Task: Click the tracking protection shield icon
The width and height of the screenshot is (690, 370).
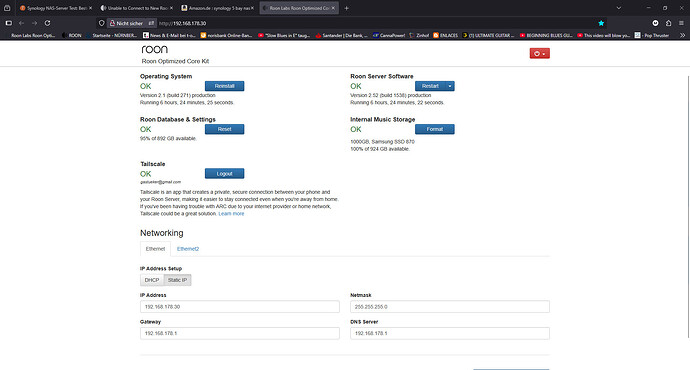Action: coord(102,23)
